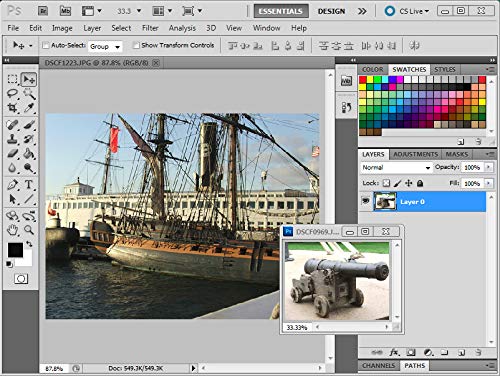Toggle lock position
Screen dimensions: 500x376
(x=409, y=183)
